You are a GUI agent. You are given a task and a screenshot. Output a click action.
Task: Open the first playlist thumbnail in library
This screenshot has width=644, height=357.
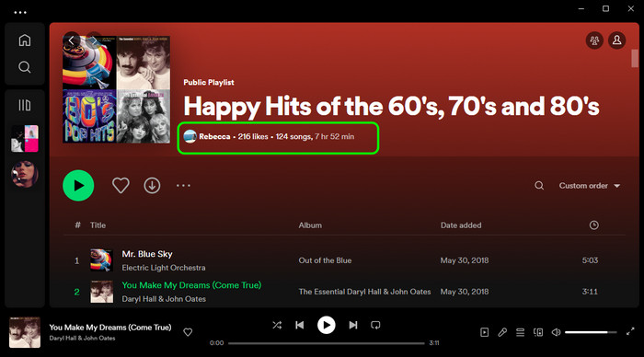pos(25,139)
